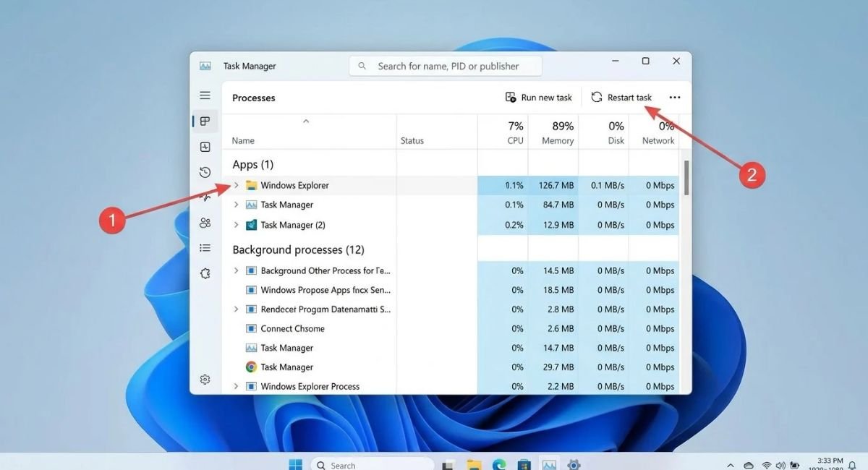
Task: Expand the Windows Explorer app row
Action: (236, 185)
